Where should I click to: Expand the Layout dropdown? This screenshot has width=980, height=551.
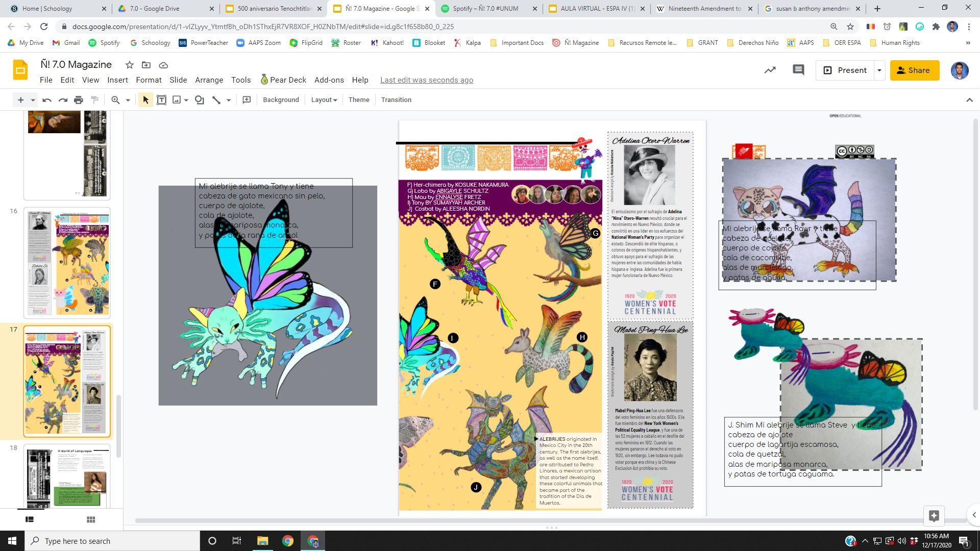[324, 100]
